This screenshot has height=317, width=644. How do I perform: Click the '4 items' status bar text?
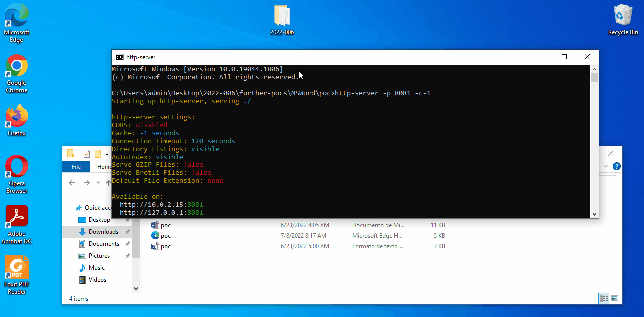[x=79, y=299]
